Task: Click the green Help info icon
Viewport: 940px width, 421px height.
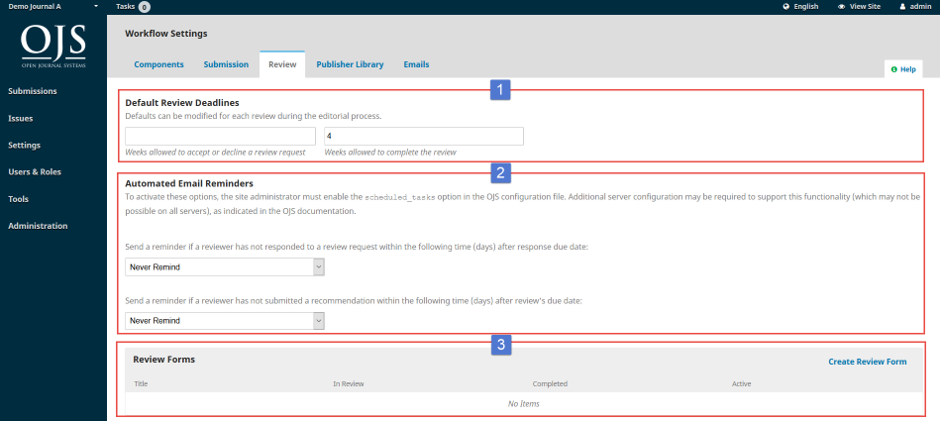Action: tap(894, 70)
